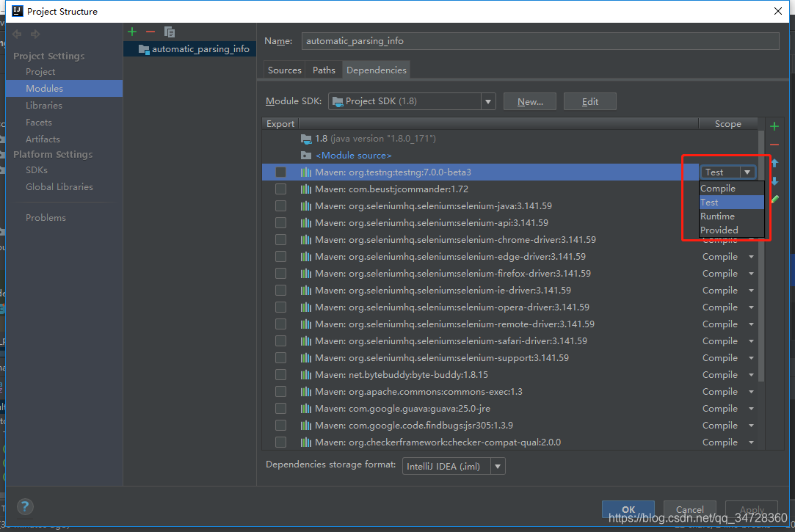Click the Module source folder icon

tap(305, 155)
